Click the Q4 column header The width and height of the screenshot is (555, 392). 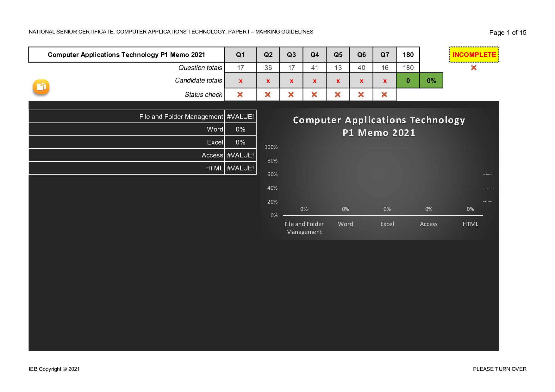click(315, 55)
